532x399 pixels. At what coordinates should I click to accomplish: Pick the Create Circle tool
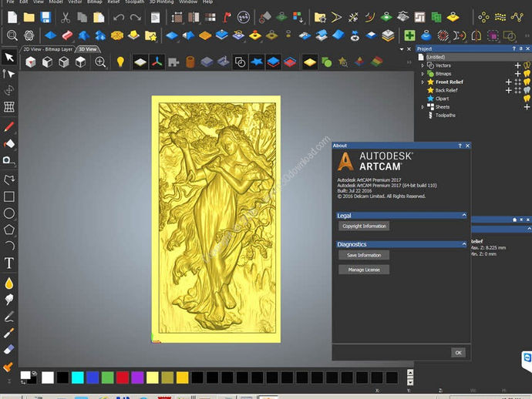pos(9,213)
